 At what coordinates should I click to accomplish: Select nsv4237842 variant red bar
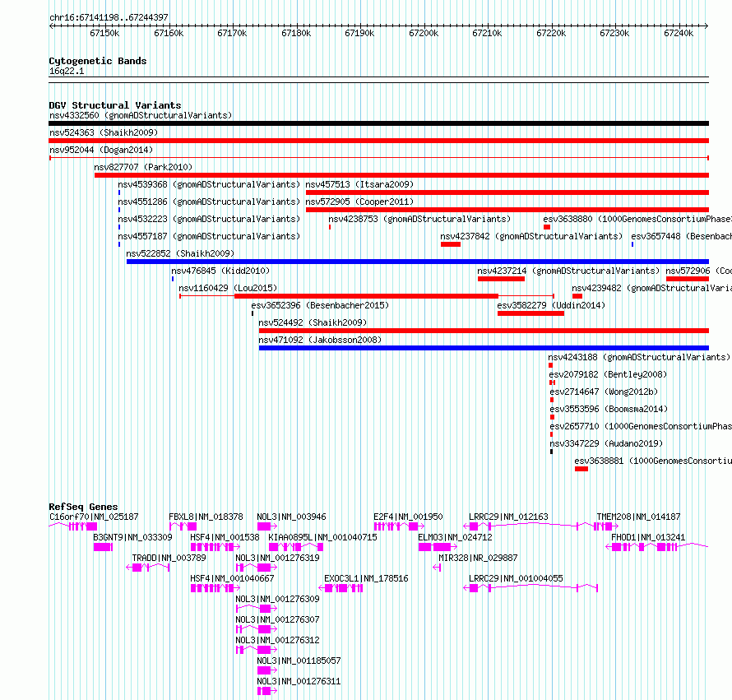coord(451,244)
